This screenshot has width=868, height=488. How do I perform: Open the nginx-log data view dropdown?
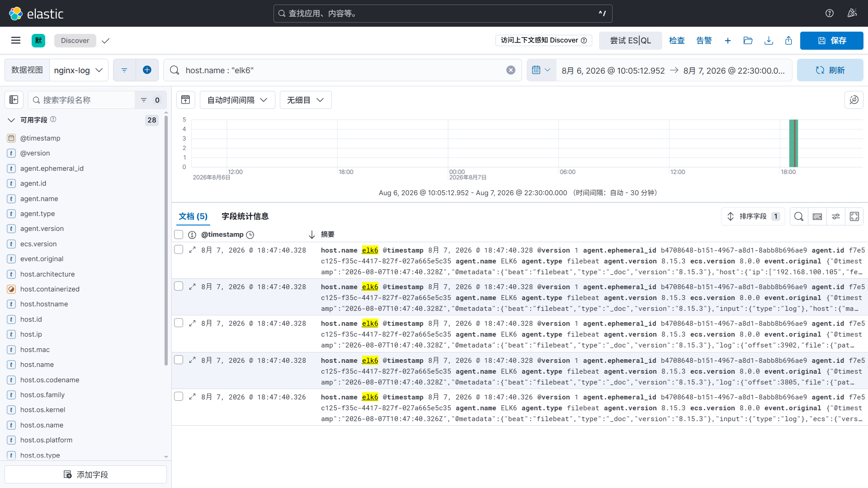79,70
